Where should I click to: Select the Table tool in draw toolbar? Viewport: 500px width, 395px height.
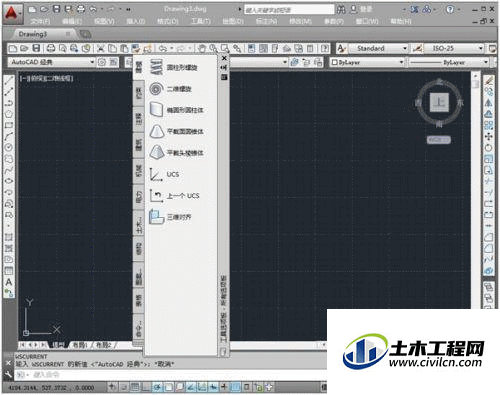pyautogui.click(x=9, y=271)
